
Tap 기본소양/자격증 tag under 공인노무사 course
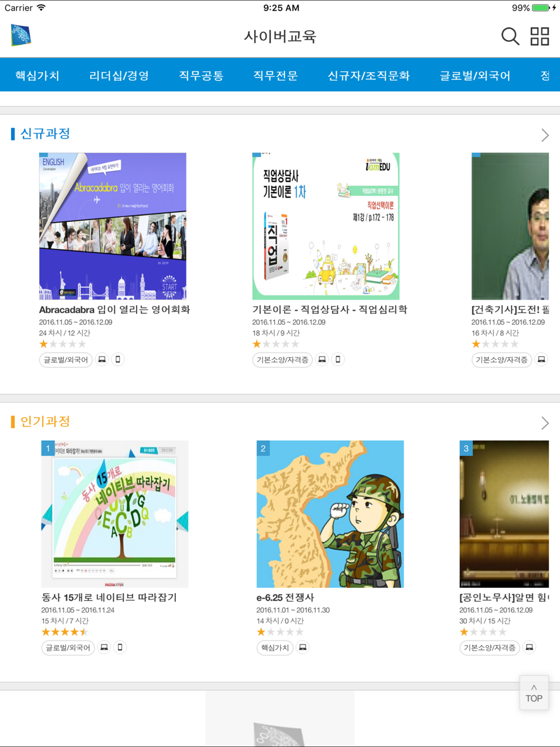pyautogui.click(x=489, y=647)
